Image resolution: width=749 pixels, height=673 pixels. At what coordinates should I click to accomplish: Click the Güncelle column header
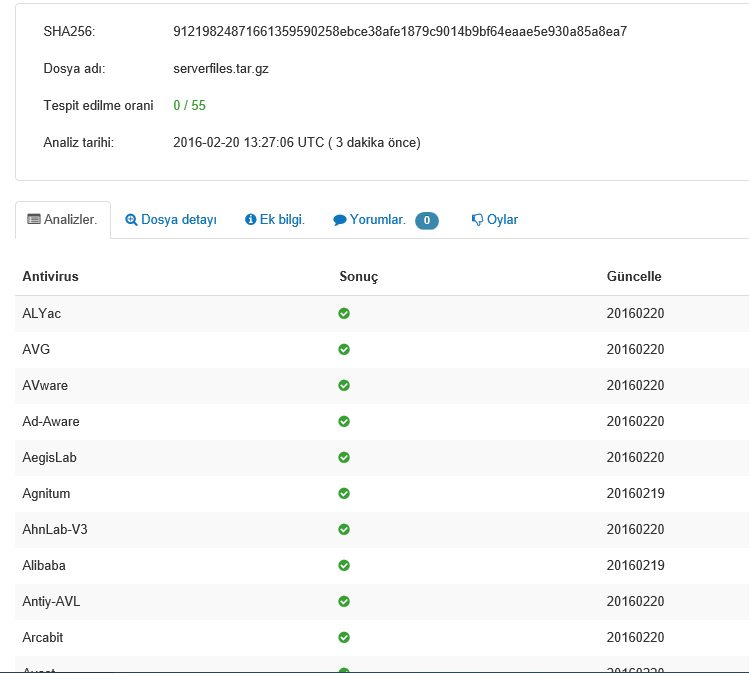click(x=634, y=277)
